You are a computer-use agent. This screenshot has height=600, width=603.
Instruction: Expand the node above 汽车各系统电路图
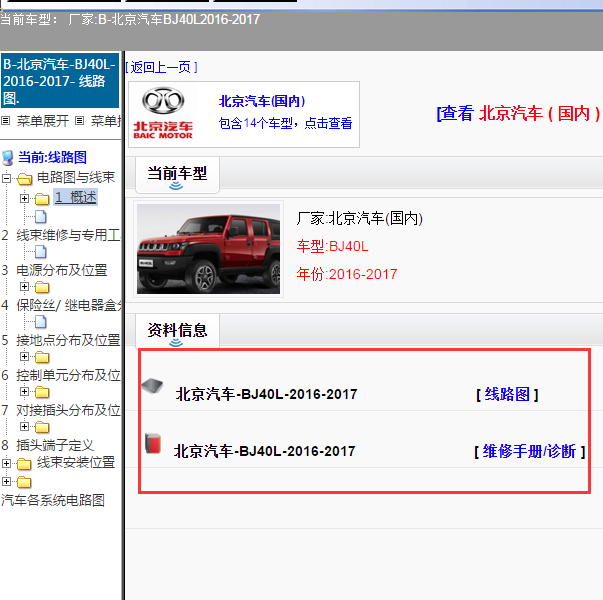coord(6,482)
